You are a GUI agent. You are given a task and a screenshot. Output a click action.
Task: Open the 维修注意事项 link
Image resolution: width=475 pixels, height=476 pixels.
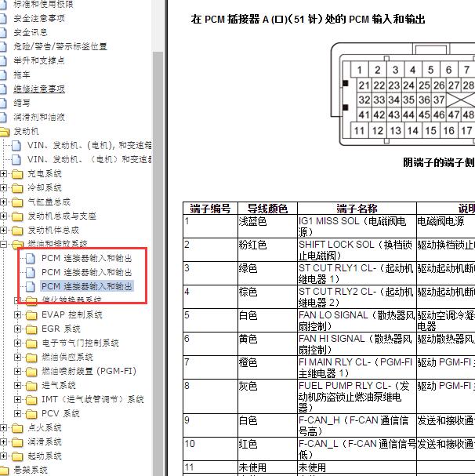click(x=39, y=89)
